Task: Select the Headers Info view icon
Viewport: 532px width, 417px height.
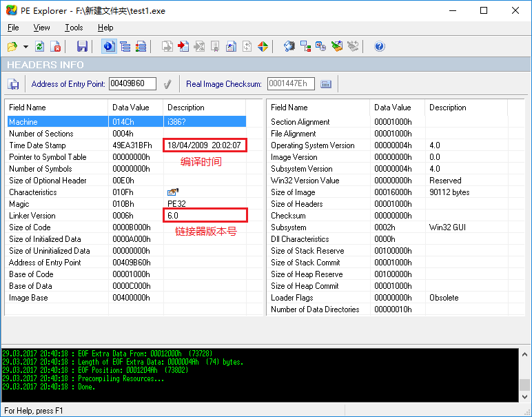Action: coord(109,46)
